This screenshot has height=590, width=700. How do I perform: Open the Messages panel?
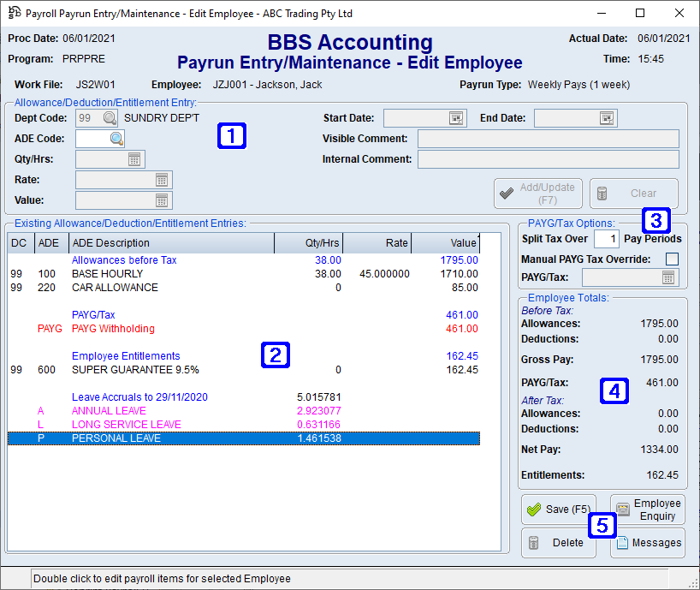[x=648, y=542]
